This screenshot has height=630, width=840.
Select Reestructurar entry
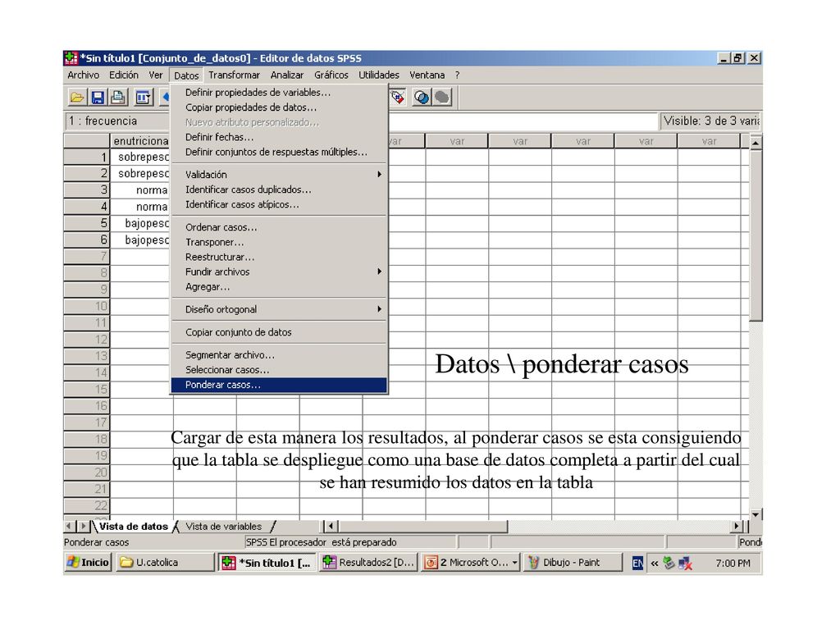[x=279, y=257]
